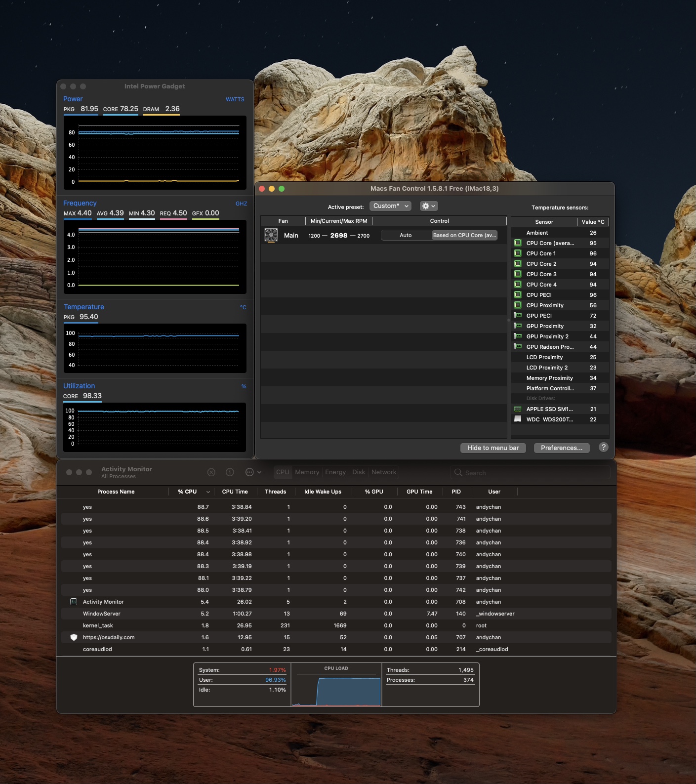Image resolution: width=696 pixels, height=784 pixels.
Task: Switch Main fan control to Auto
Action: tap(406, 235)
